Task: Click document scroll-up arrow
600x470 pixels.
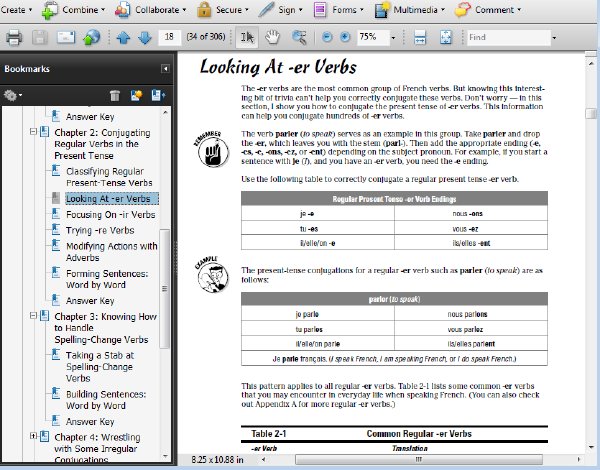Action: pyautogui.click(x=591, y=63)
